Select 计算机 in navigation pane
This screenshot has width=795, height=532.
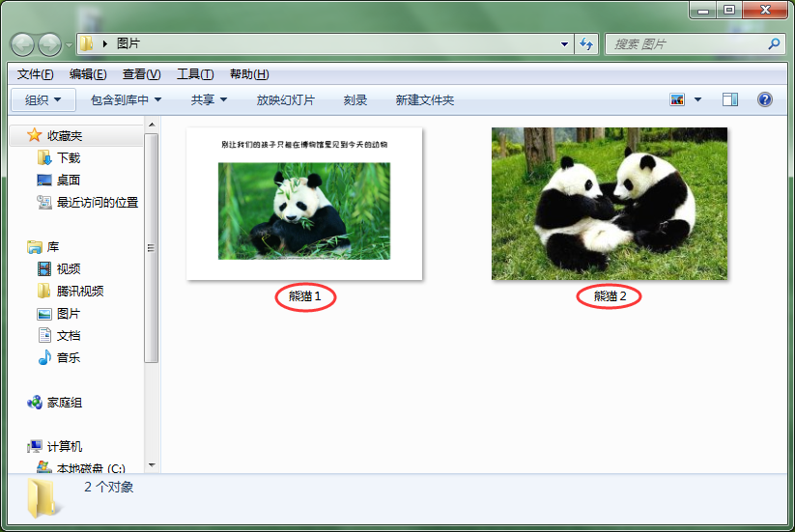(x=64, y=447)
